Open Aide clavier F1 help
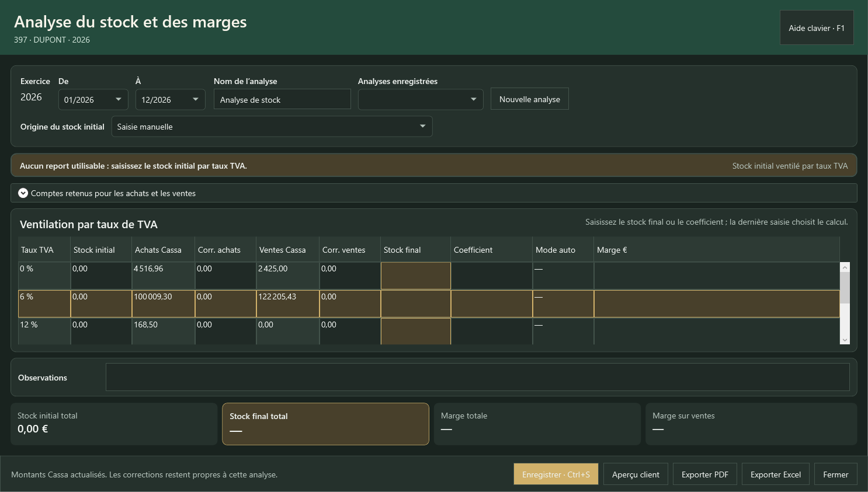This screenshot has height=492, width=868. (817, 27)
